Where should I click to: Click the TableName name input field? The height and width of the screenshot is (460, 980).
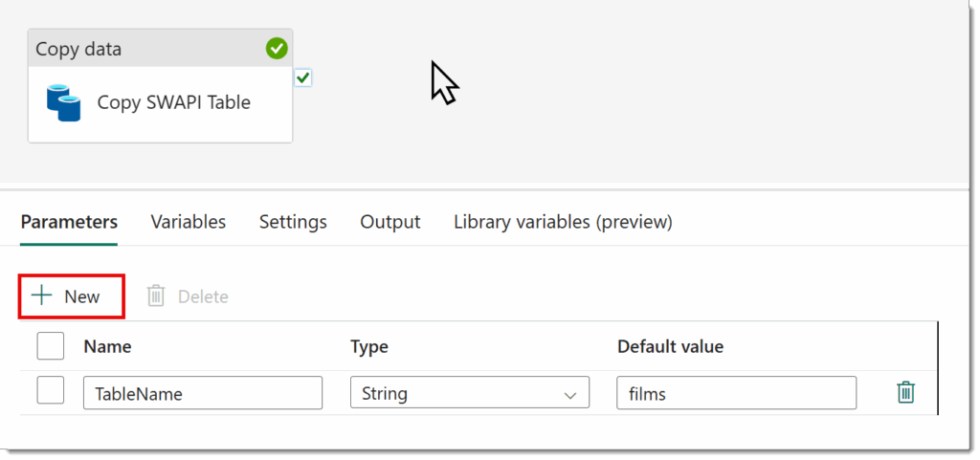pos(203,393)
